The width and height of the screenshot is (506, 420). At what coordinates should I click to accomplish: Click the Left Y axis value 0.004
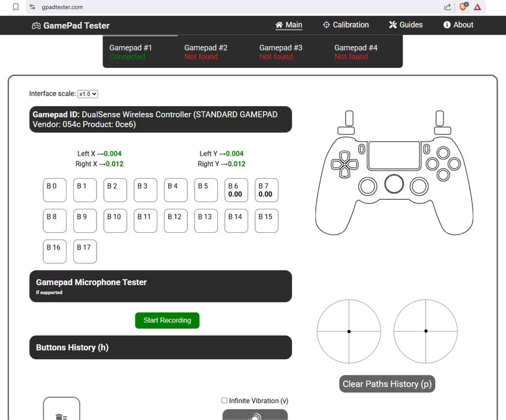[x=235, y=154]
